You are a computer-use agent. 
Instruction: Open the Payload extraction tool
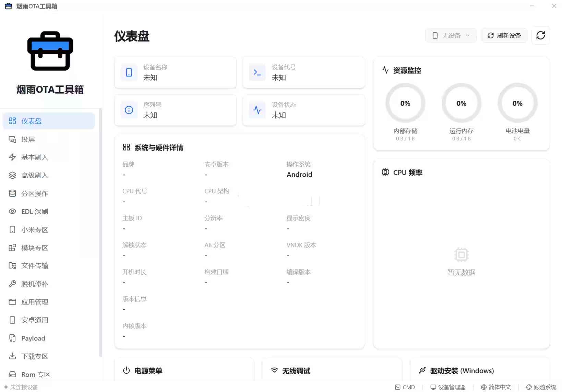(x=33, y=338)
